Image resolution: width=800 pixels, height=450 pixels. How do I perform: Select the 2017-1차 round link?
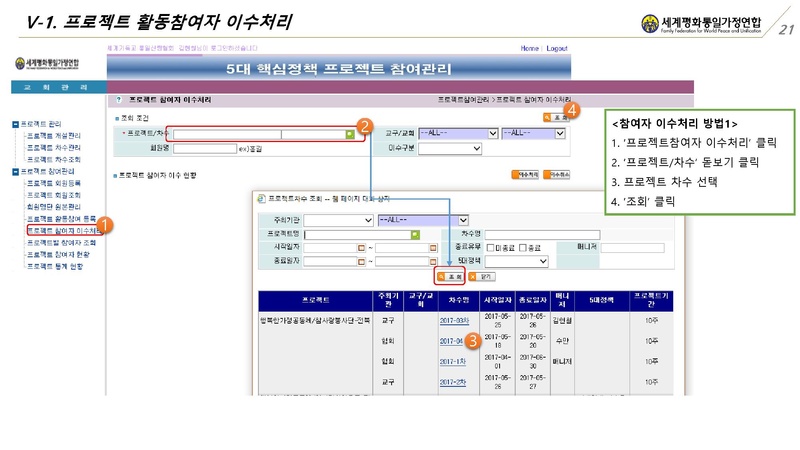453,361
